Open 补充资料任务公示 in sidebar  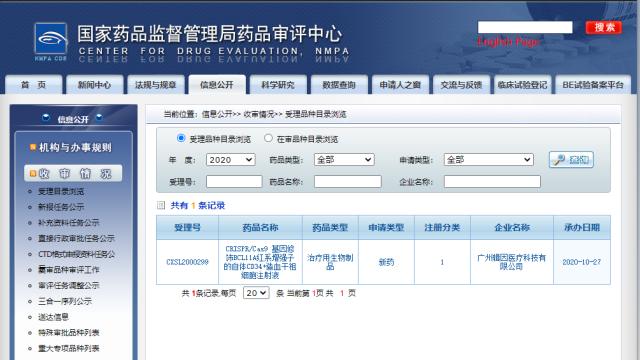(x=69, y=222)
